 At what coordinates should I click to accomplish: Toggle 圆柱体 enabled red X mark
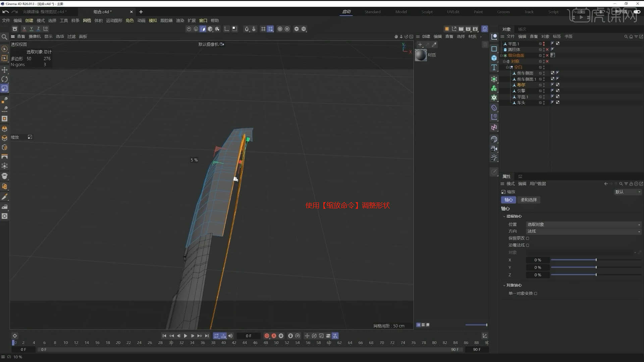[547, 50]
